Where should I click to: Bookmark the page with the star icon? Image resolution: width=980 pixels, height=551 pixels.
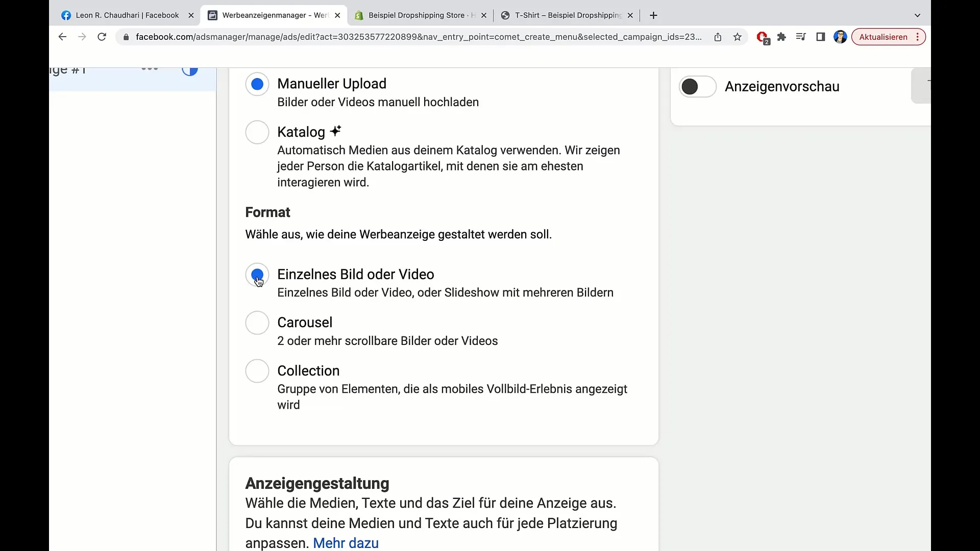(x=737, y=37)
